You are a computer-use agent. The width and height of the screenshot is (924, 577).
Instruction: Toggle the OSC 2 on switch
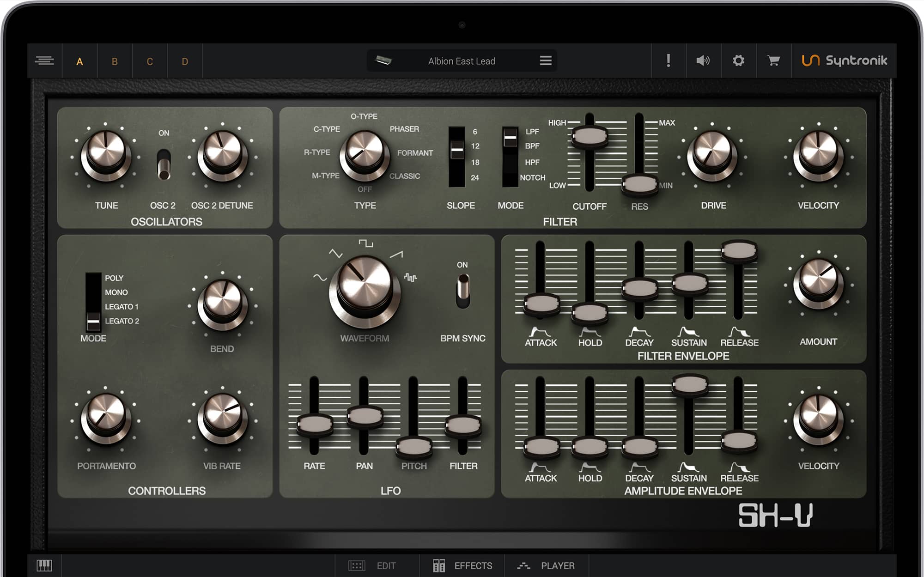(x=164, y=164)
